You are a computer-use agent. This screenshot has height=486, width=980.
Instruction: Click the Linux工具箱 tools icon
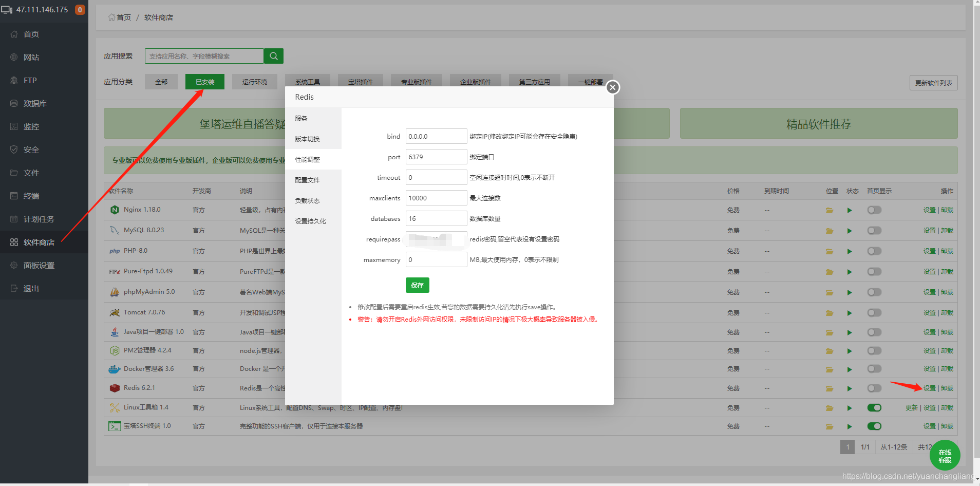click(x=115, y=407)
